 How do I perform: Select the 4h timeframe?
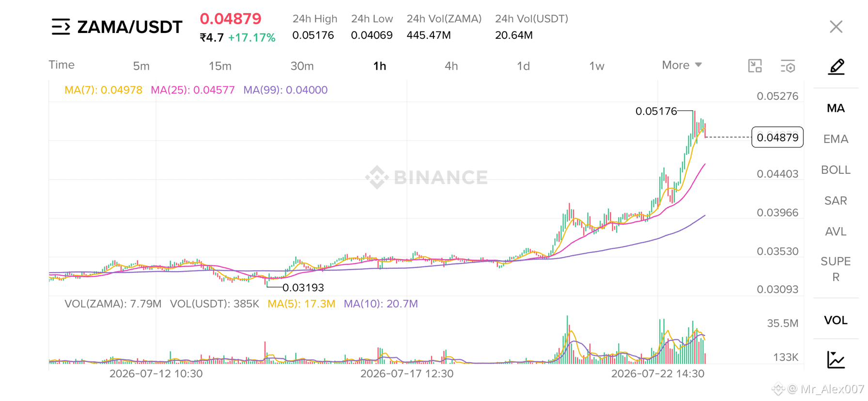[x=451, y=66]
